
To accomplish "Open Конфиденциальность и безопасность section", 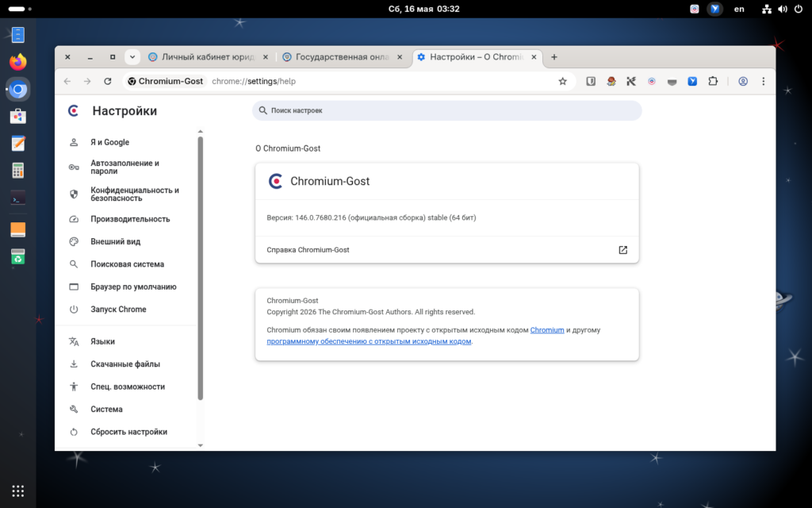I will tap(127, 194).
